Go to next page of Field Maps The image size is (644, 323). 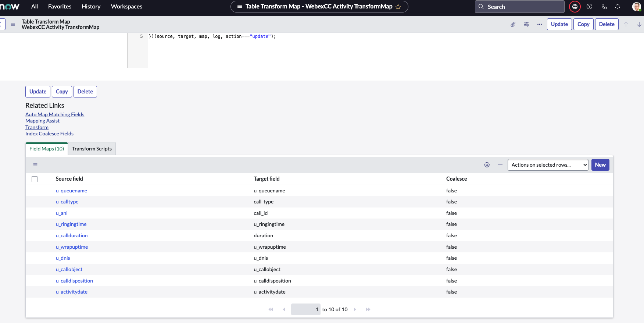click(x=355, y=309)
